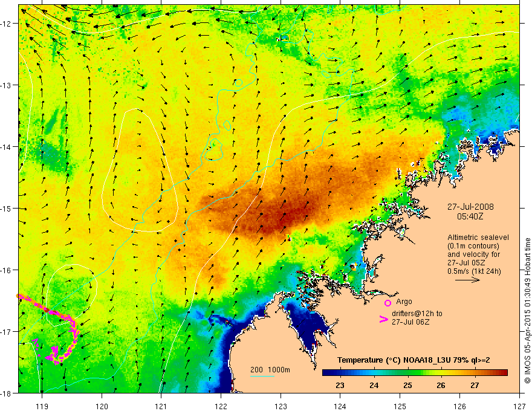The height and width of the screenshot is (411, 532).
Task: Click the 'Argo' legend label
Action: (404, 302)
